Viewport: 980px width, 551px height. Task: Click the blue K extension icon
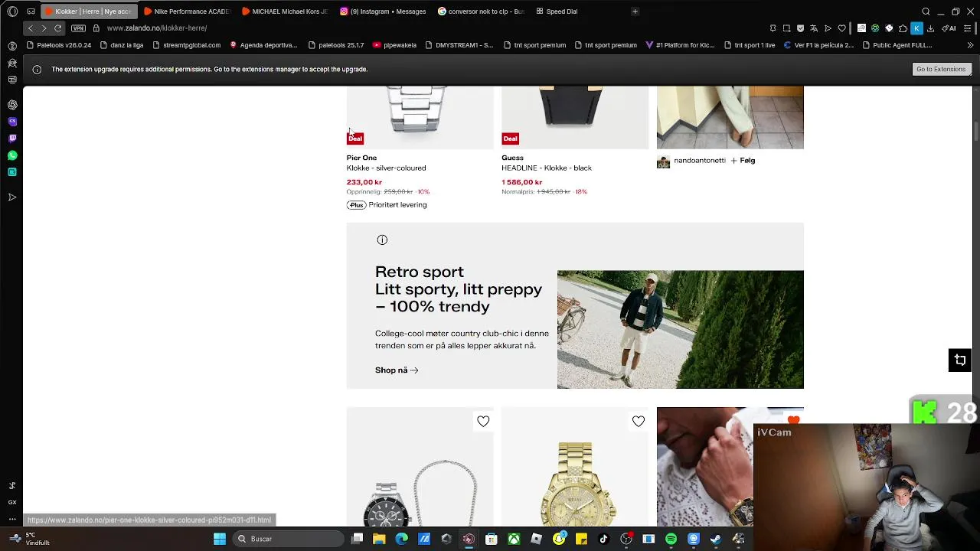(x=916, y=28)
